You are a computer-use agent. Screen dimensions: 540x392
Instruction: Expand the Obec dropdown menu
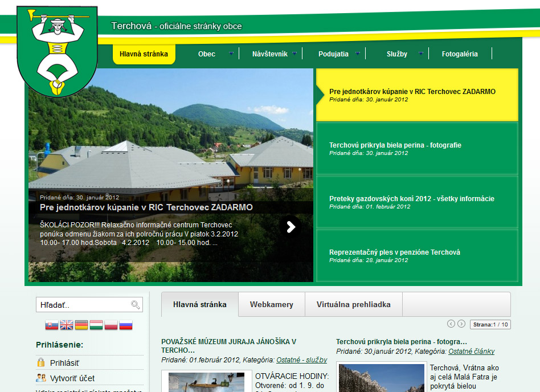(x=207, y=54)
